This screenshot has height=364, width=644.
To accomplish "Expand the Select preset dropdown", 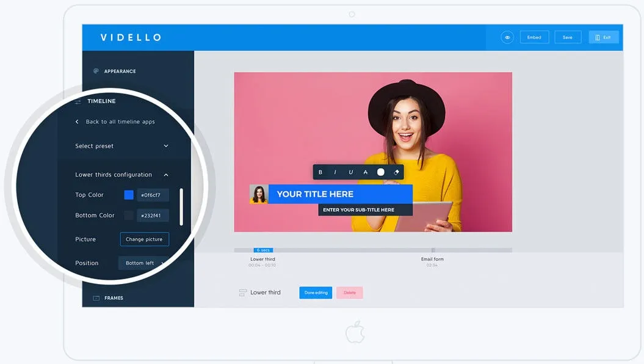I will [x=166, y=146].
